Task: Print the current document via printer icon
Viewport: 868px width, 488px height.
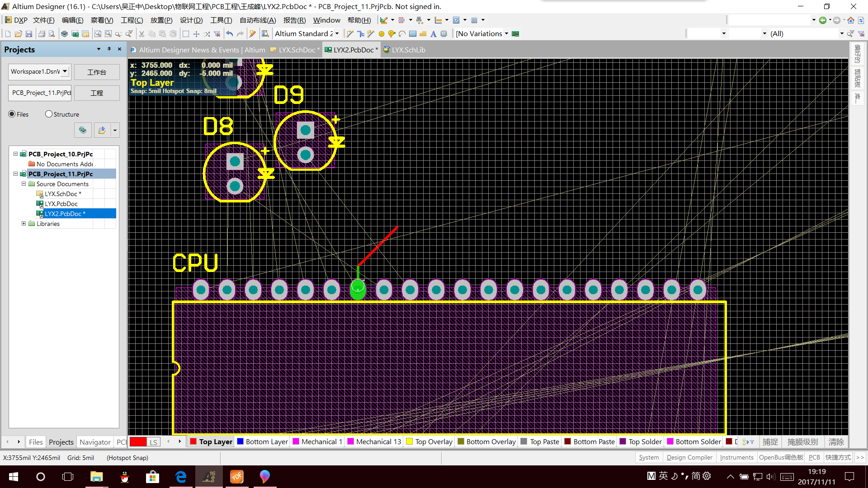Action: (42, 34)
